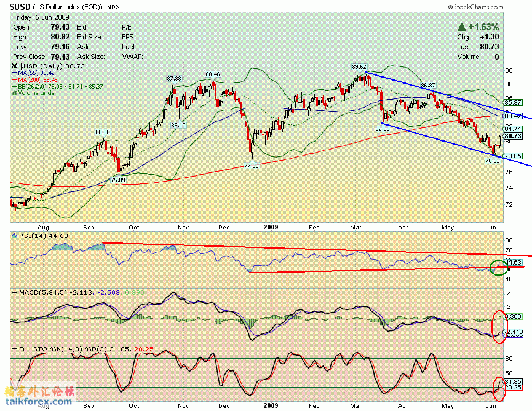Click the 78.05 lower band axis tag
Image resolution: width=532 pixels, height=411 pixels.
pos(513,156)
